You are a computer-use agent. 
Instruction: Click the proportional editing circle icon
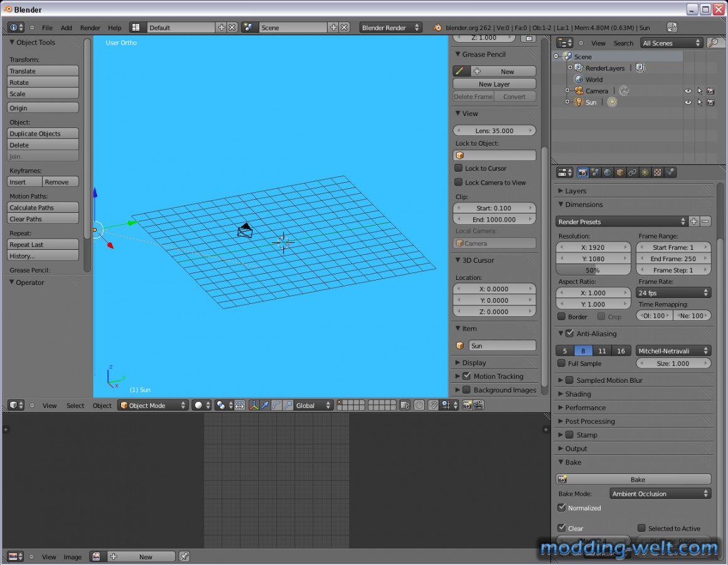[x=419, y=406]
